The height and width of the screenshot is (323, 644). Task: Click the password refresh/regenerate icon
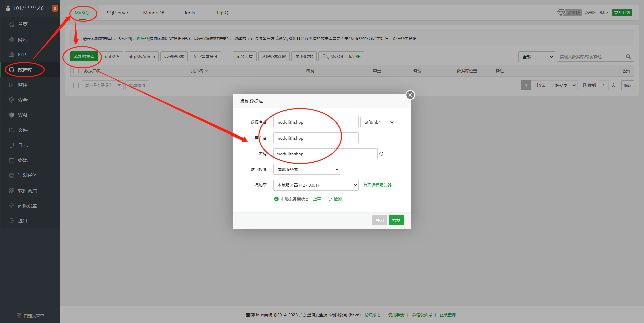[381, 154]
